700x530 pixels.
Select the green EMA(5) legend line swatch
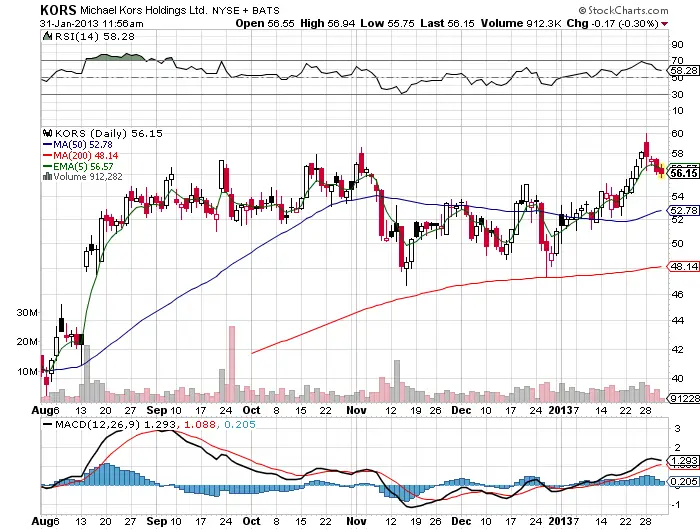pyautogui.click(x=47, y=166)
